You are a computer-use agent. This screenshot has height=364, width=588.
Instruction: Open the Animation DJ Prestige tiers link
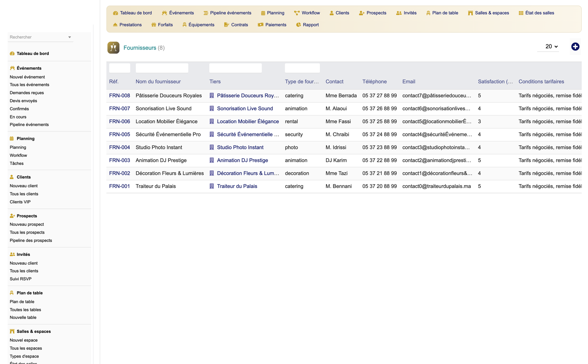pyautogui.click(x=242, y=160)
